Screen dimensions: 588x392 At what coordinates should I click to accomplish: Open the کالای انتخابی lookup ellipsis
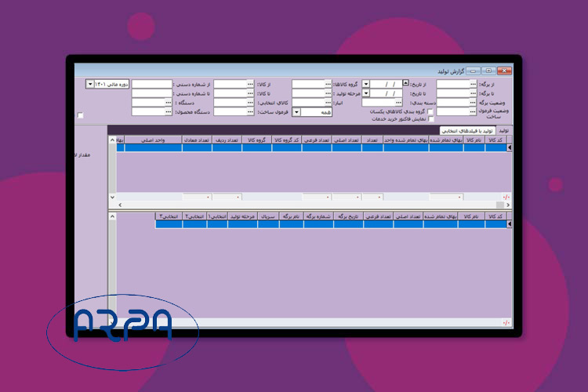(x=249, y=103)
